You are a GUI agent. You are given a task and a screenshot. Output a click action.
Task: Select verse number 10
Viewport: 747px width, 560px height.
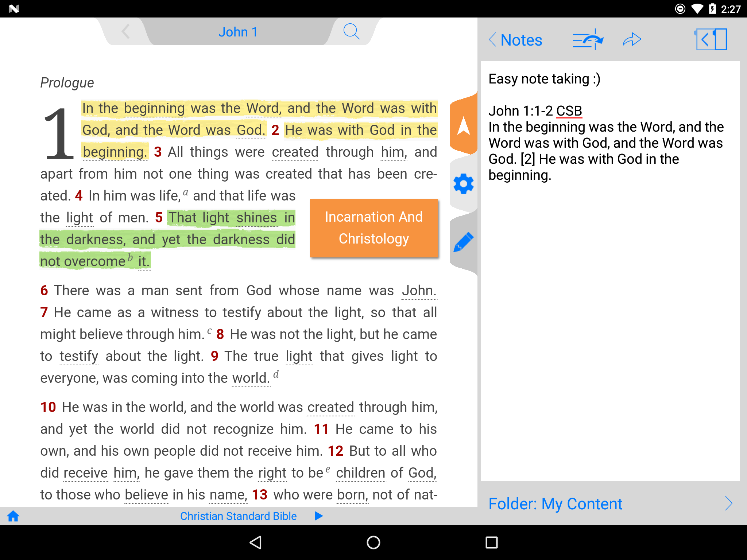click(48, 407)
